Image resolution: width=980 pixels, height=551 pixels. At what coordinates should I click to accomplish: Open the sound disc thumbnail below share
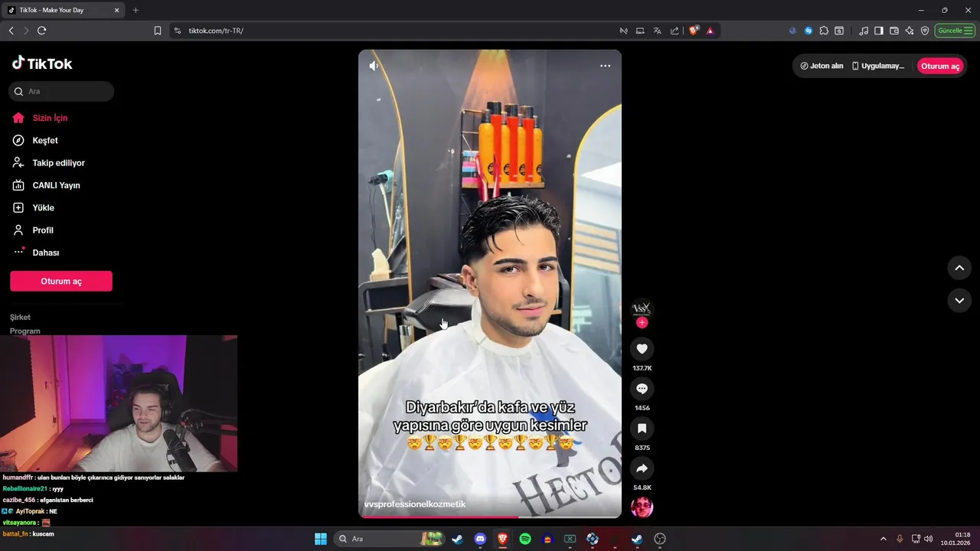coord(642,507)
